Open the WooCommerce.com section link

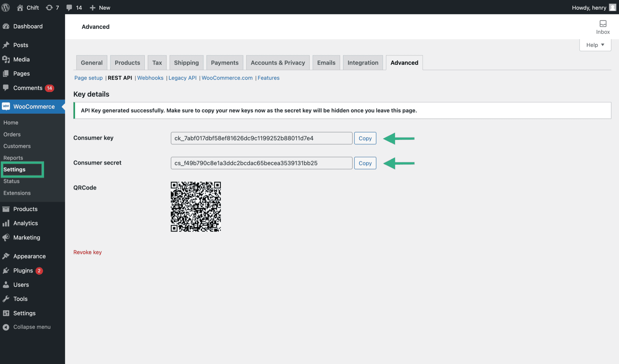pyautogui.click(x=227, y=78)
